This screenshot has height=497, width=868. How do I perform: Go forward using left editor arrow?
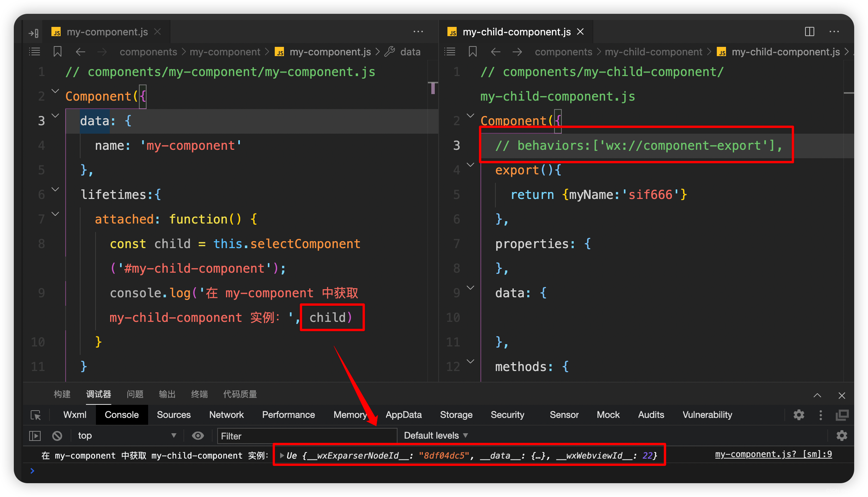tap(102, 51)
